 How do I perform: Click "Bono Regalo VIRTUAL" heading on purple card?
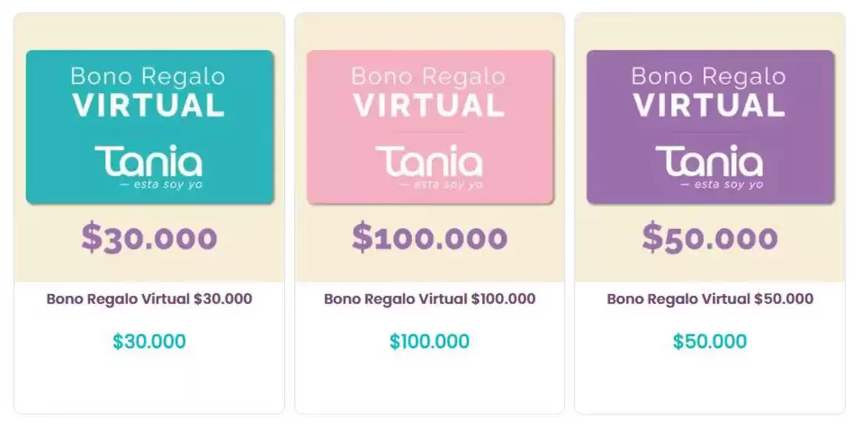(x=709, y=91)
